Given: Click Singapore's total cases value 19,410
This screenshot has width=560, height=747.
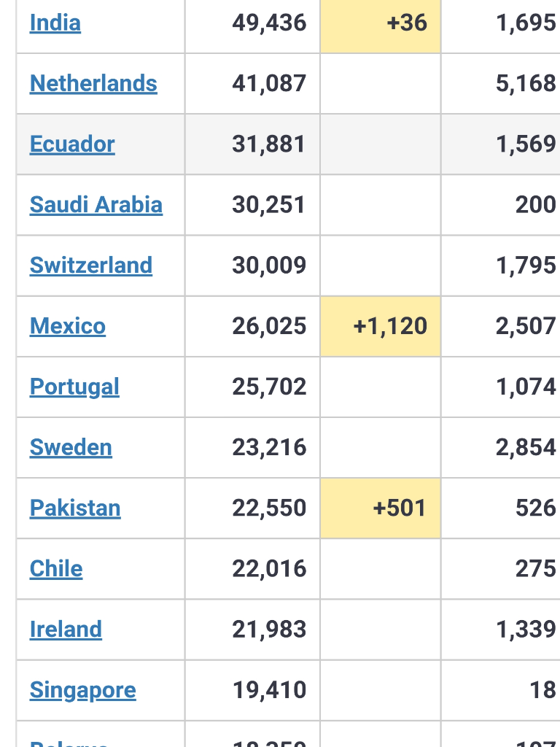Looking at the screenshot, I should 269,690.
